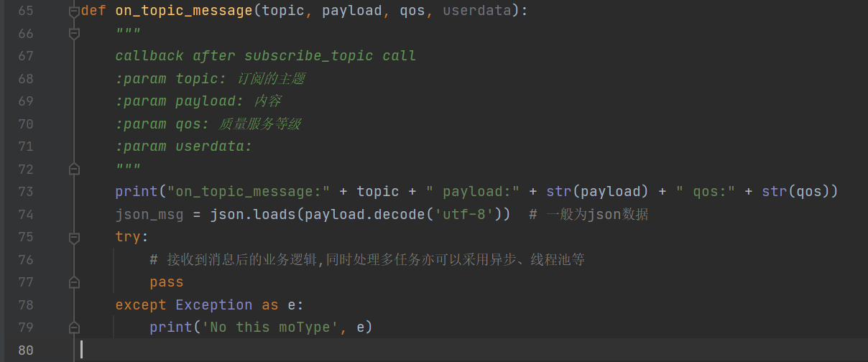Click the print call on line 79
Image resolution: width=868 pixels, height=362 pixels.
(x=171, y=328)
